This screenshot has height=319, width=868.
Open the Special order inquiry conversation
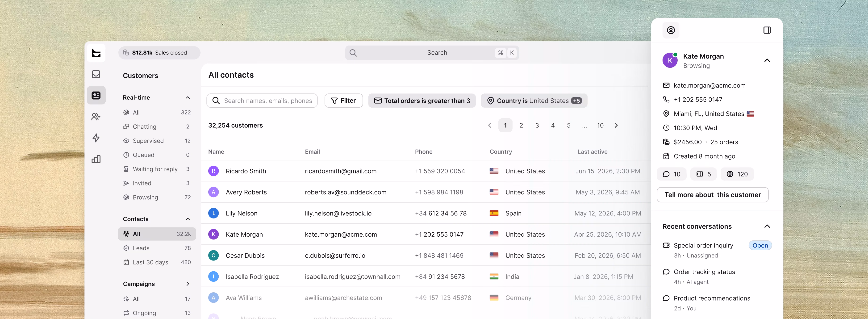pos(717,250)
